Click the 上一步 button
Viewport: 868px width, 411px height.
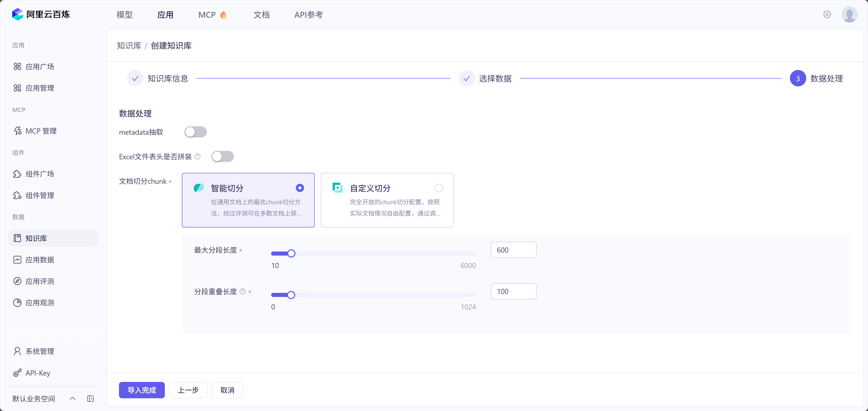(188, 390)
